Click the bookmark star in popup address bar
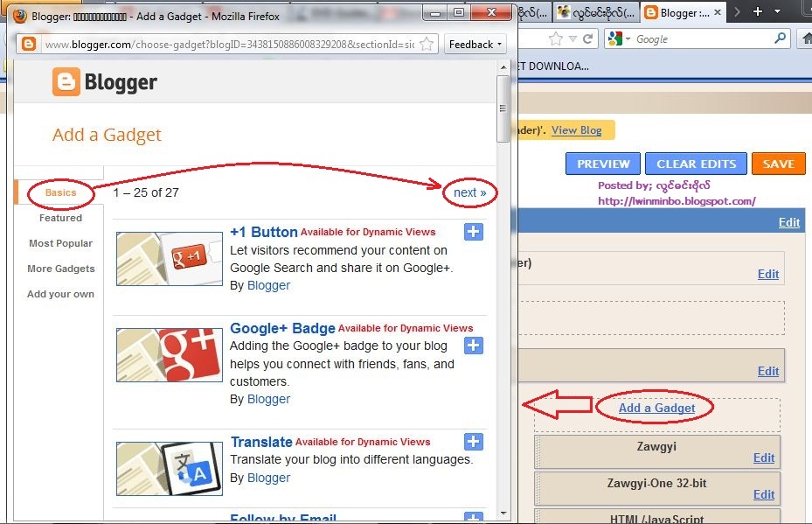Image resolution: width=812 pixels, height=524 pixels. point(427,45)
